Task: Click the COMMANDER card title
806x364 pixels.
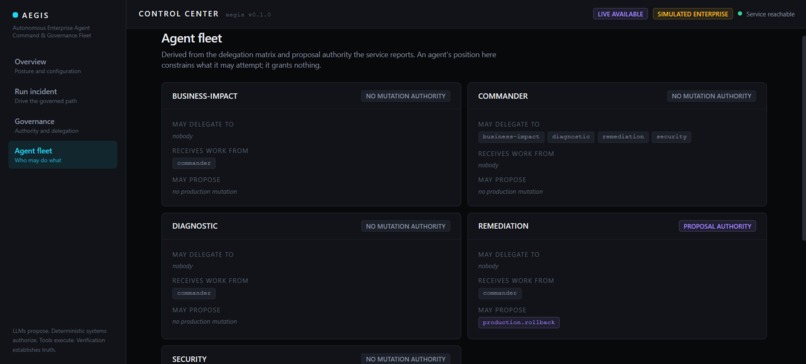Action: (503, 96)
